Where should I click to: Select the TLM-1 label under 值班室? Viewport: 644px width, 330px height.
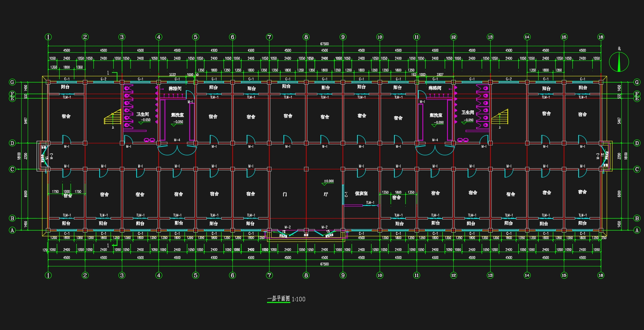tap(370, 202)
